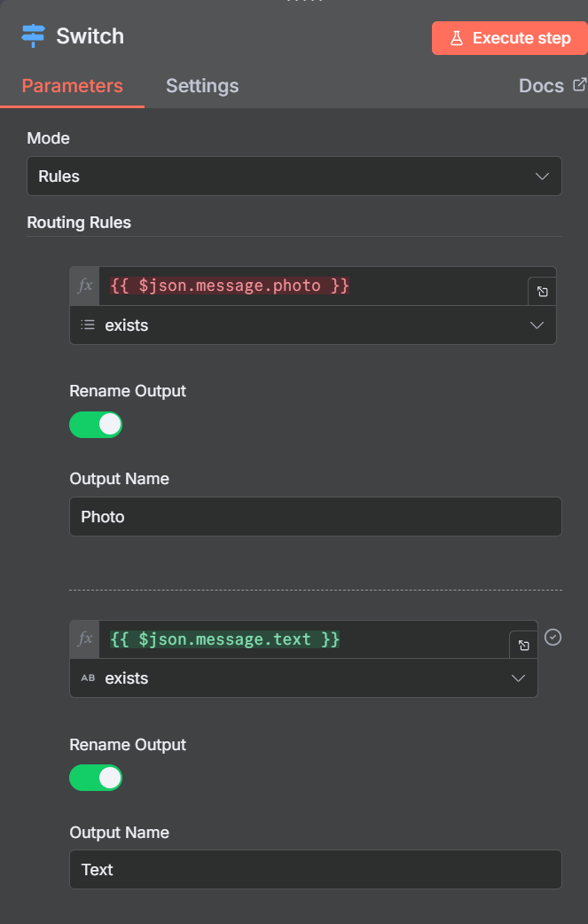Open the Docs link
Screen dimensions: 588x924
[552, 86]
